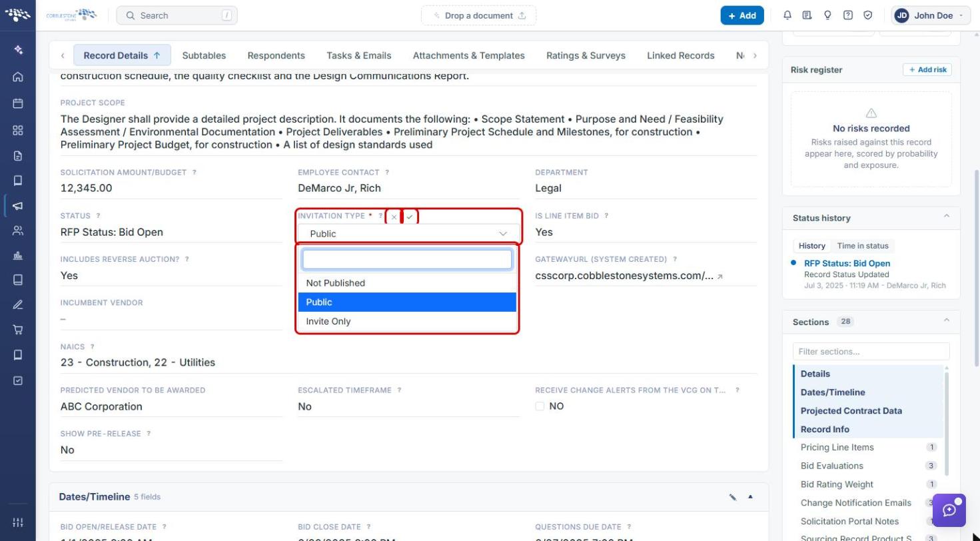
Task: Open the help question mark icon
Action: coord(847,15)
